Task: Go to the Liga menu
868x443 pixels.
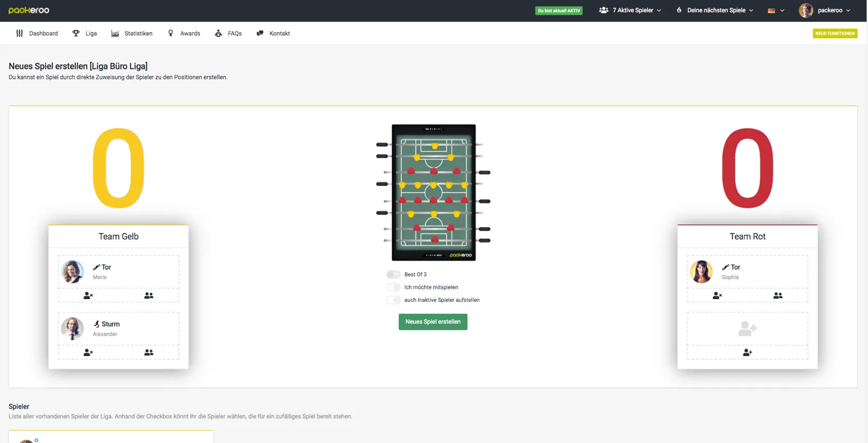Action: click(x=85, y=34)
